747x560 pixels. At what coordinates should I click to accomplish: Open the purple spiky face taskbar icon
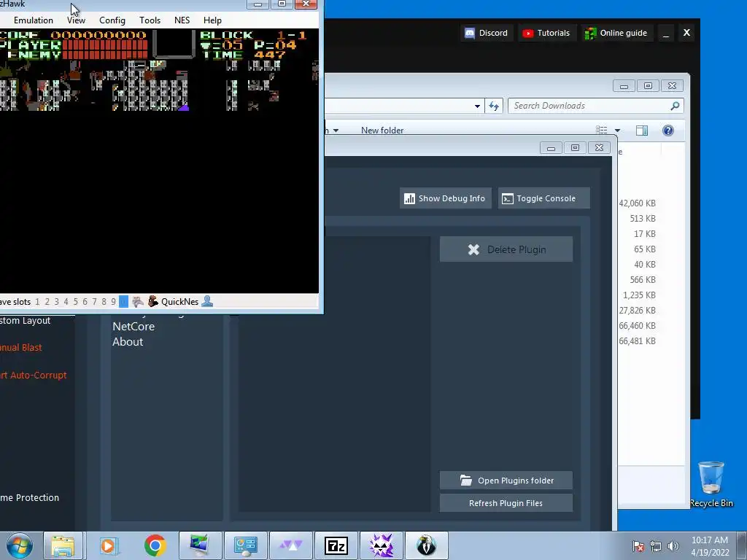pos(381,545)
